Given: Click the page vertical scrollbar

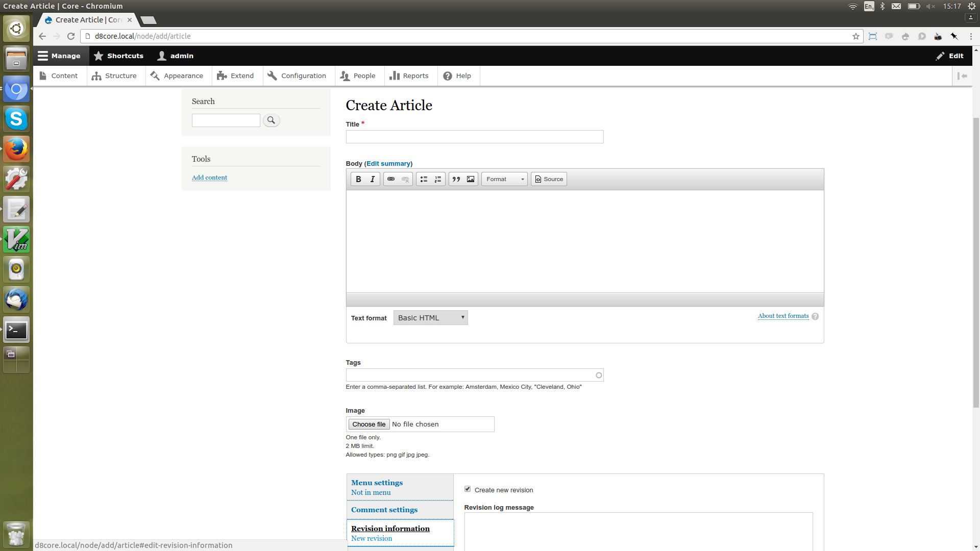Looking at the screenshot, I should click(x=976, y=263).
